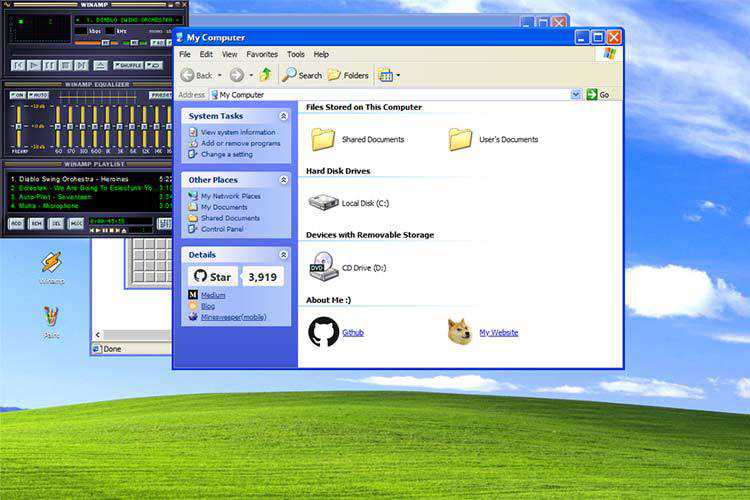
Task: Open the Address bar dropdown arrow
Action: 576,95
